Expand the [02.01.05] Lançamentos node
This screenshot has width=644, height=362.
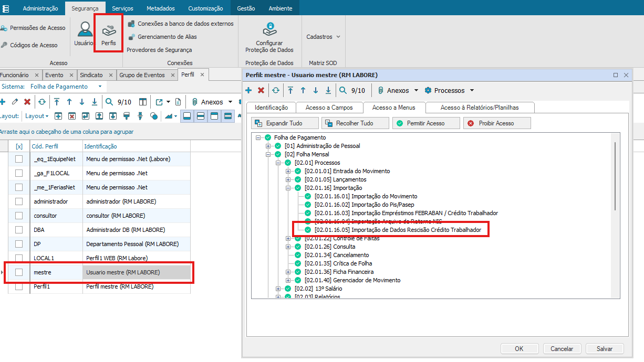tap(288, 179)
